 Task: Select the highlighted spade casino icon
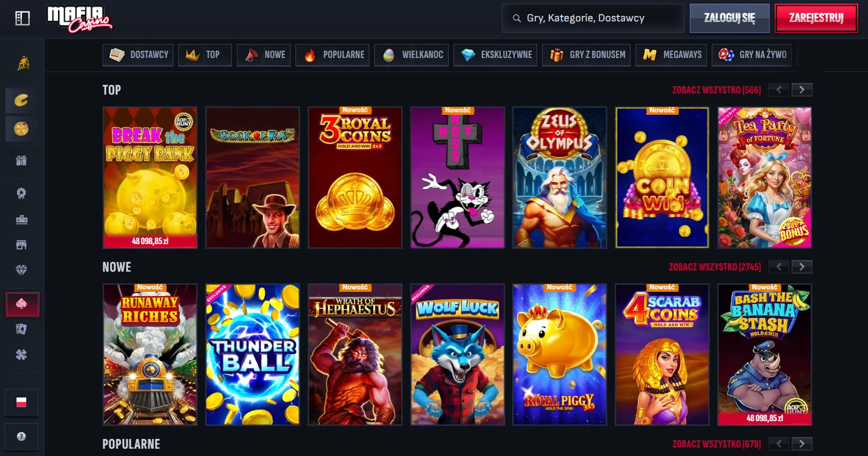pos(23,304)
